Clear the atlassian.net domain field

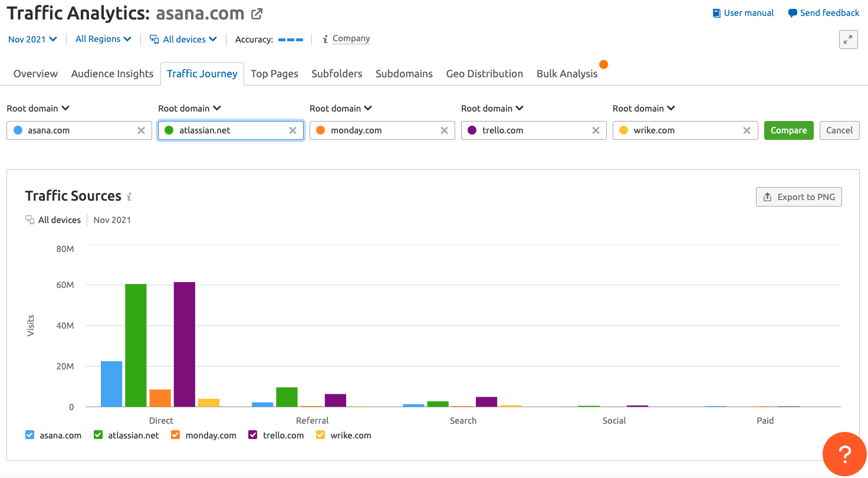pos(292,130)
